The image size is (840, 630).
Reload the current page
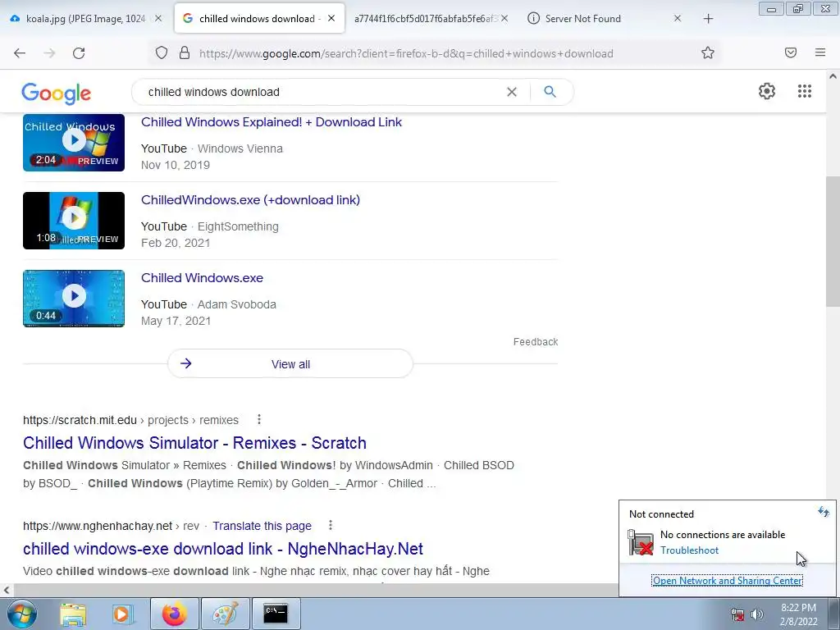[79, 53]
